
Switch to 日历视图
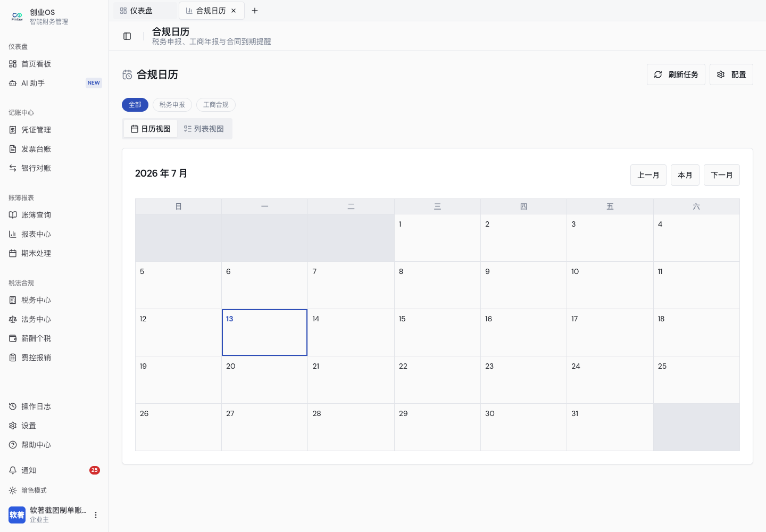click(151, 129)
